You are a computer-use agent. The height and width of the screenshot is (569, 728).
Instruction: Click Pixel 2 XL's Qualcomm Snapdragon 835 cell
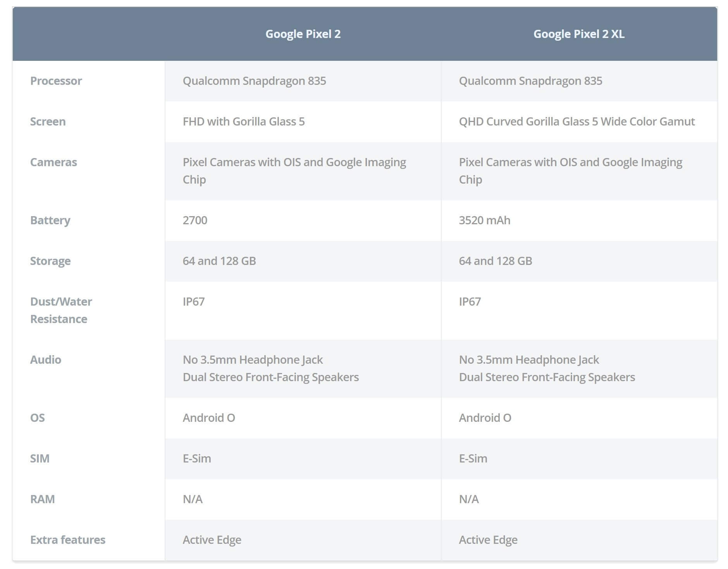click(x=530, y=81)
